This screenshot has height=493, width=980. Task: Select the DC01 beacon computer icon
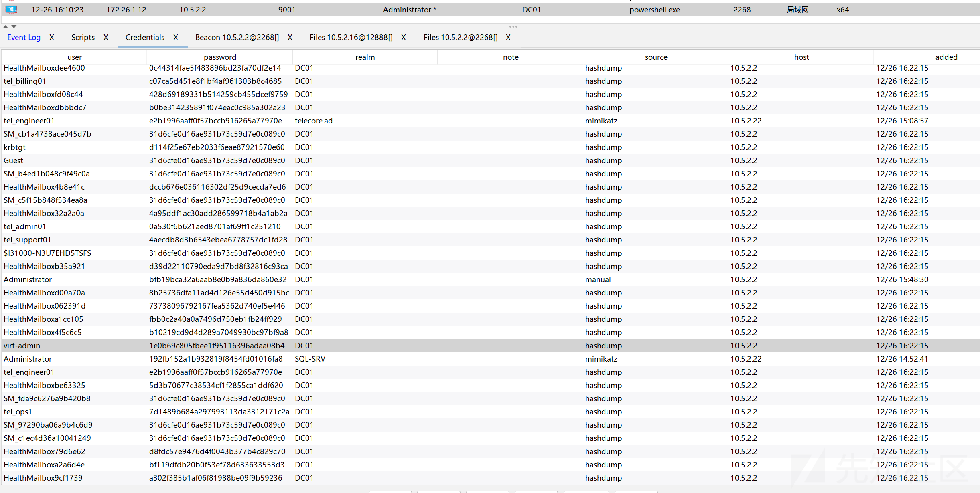(x=11, y=10)
